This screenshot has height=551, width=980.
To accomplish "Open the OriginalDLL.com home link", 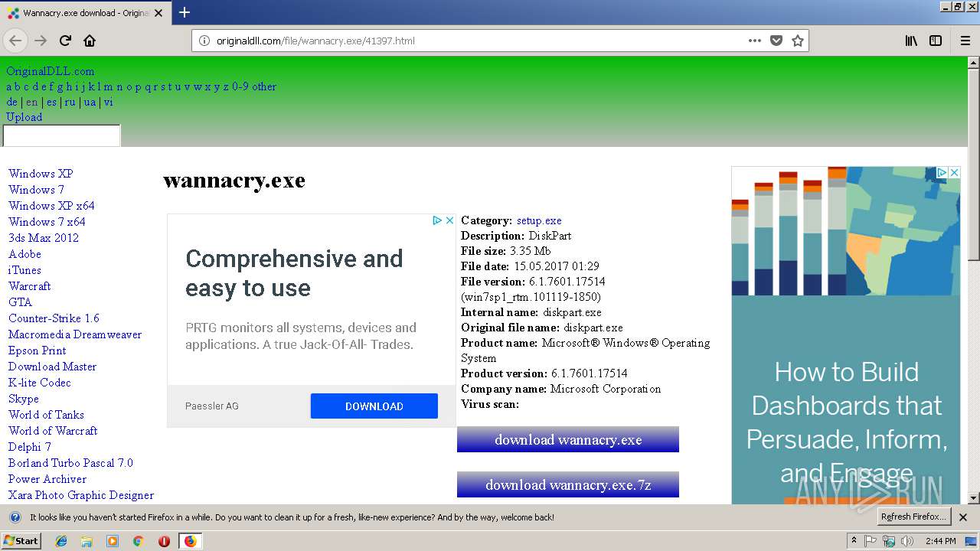I will 51,71.
